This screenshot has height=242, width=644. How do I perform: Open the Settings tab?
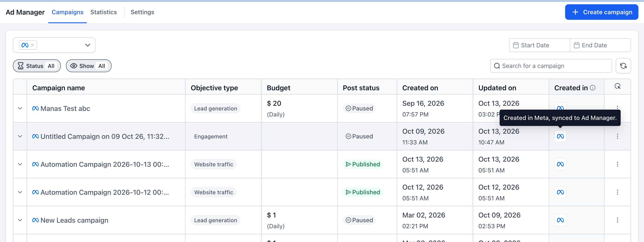pyautogui.click(x=142, y=12)
